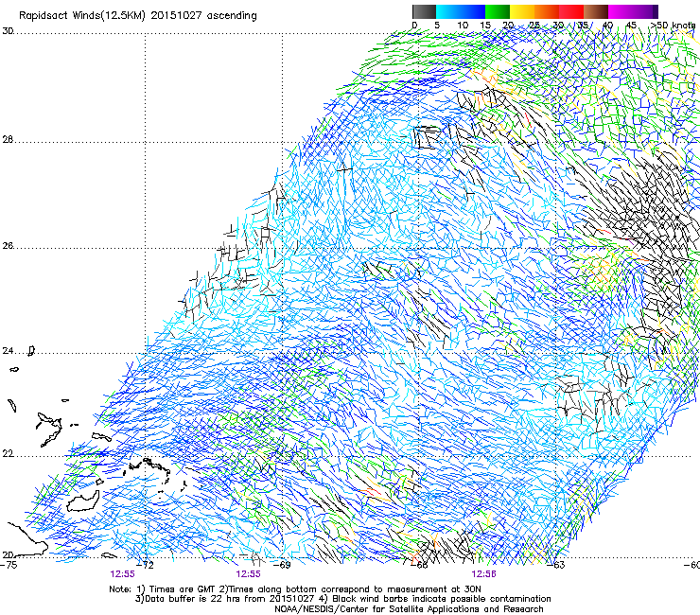Viewport: 700px width, 615px height.
Task: Click the '12:55' time label nearest longitude -72
Action: point(122,574)
